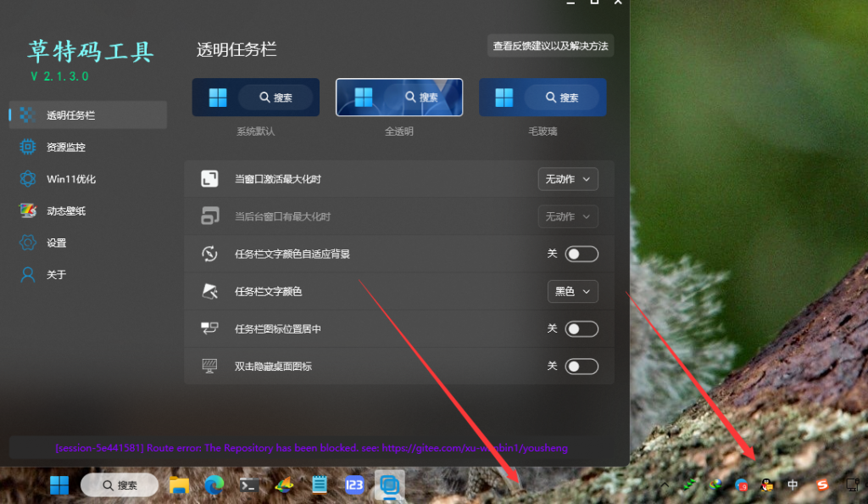Click the 设置 gear icon
868x504 pixels.
[27, 243]
